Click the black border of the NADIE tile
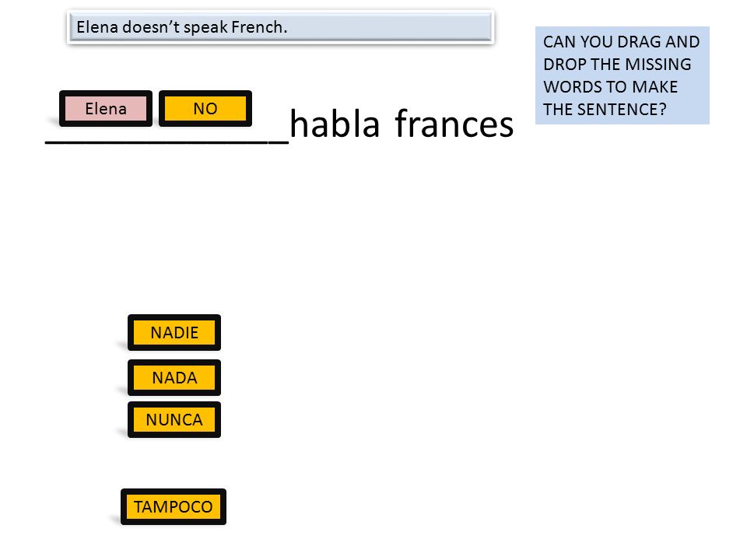 tap(174, 317)
